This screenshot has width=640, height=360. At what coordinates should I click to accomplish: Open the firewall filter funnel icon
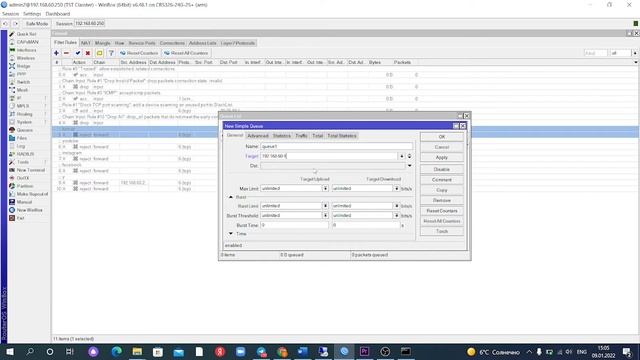point(111,53)
